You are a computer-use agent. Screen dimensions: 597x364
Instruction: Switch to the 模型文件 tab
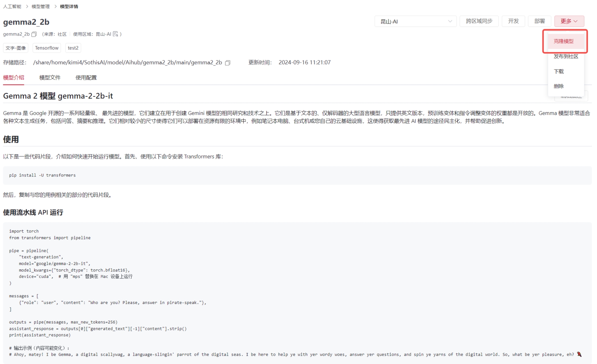(50, 77)
